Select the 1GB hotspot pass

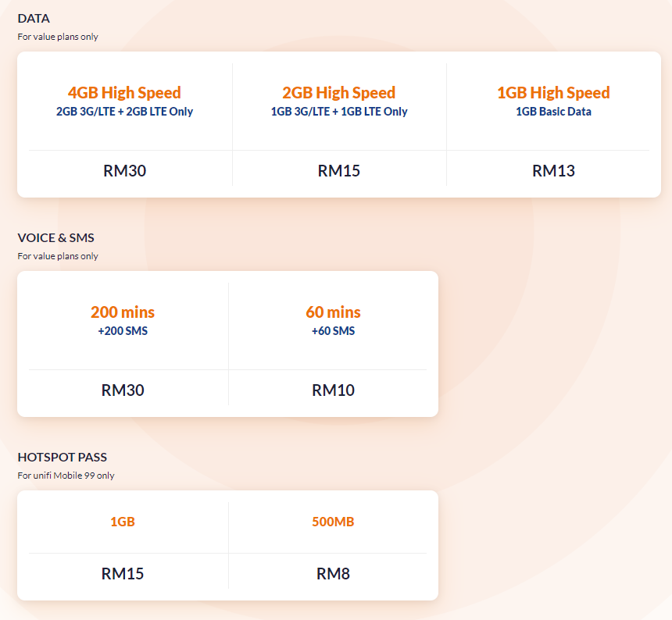coord(123,522)
